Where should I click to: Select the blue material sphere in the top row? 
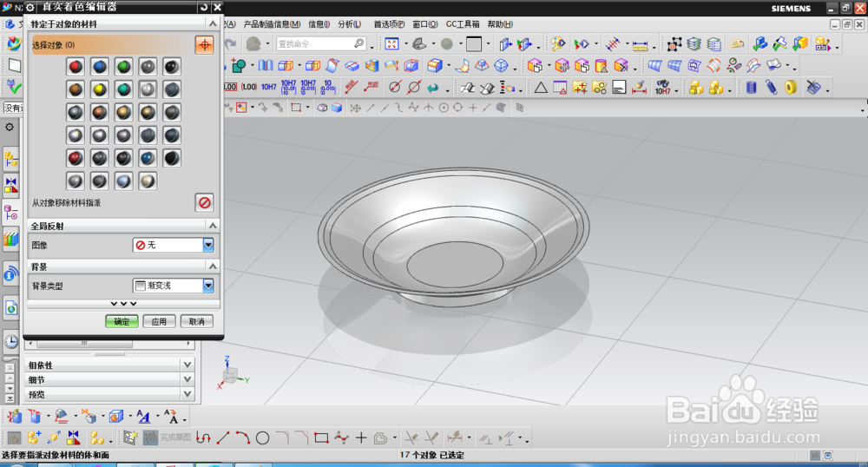pyautogui.click(x=100, y=67)
